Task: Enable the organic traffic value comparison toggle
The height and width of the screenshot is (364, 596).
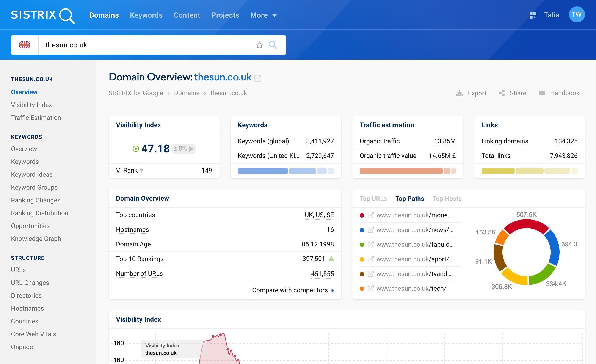Action: pos(455,170)
